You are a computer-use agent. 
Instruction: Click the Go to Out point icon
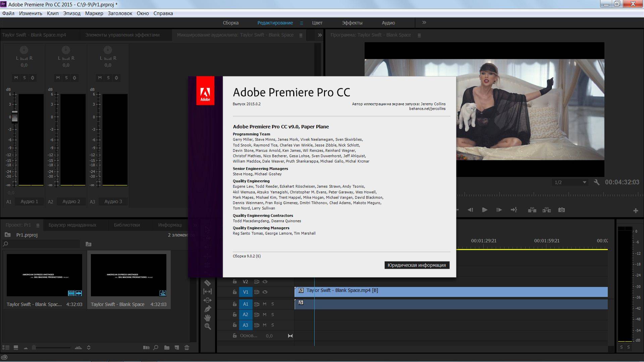coord(514,210)
